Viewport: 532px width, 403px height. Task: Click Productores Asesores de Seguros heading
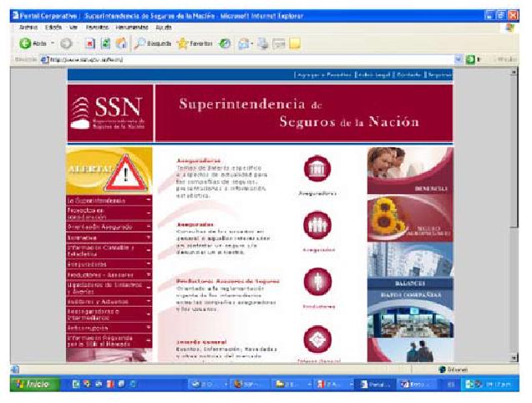[228, 281]
